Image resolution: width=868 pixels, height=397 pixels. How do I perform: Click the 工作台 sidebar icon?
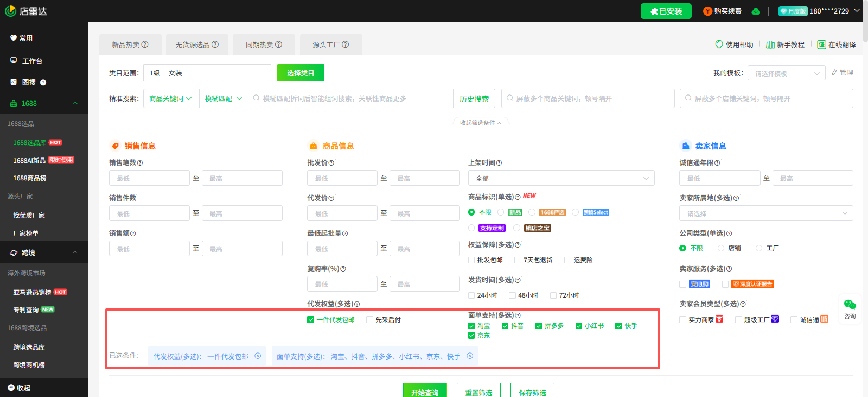point(14,60)
